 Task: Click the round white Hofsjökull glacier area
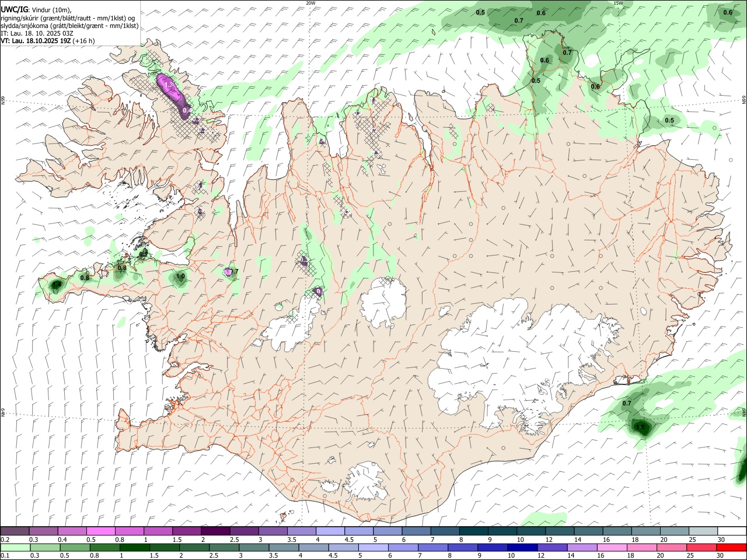[383, 303]
